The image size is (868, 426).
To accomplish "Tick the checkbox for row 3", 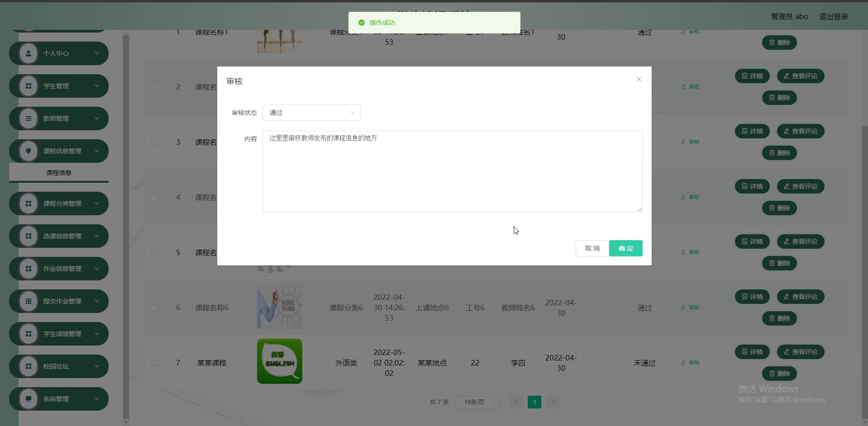I will [155, 142].
